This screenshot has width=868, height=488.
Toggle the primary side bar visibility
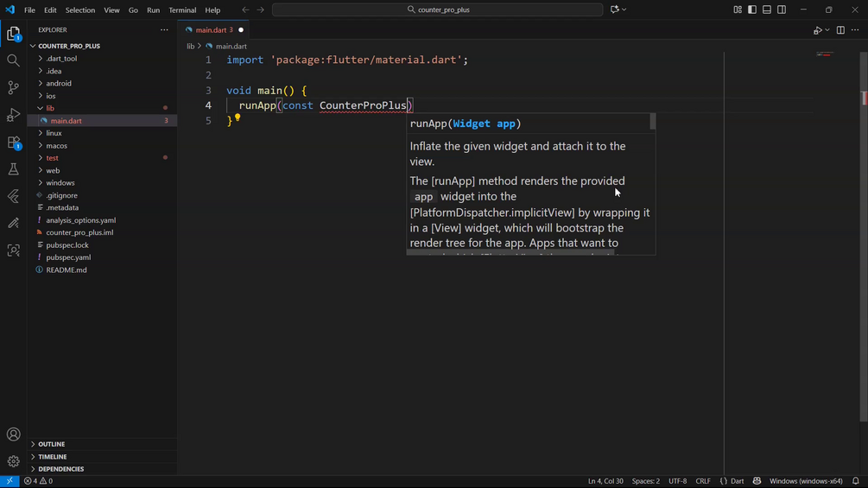tap(752, 10)
